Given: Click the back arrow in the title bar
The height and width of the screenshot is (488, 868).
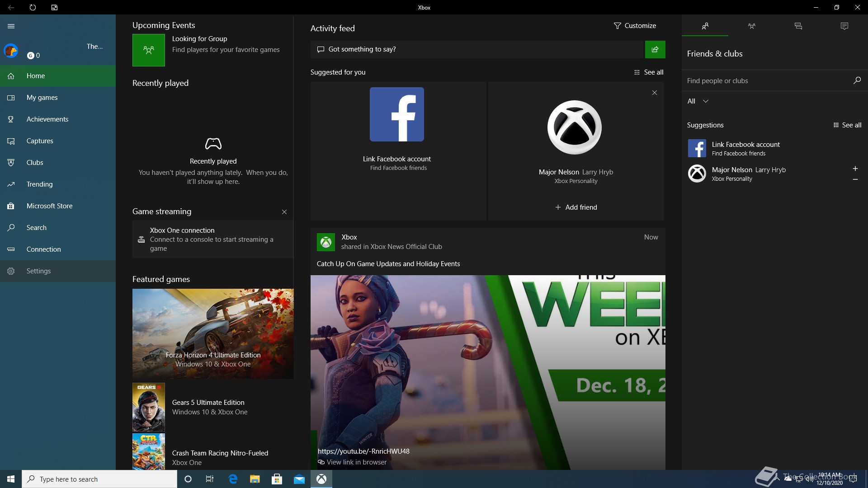Looking at the screenshot, I should click(11, 7).
